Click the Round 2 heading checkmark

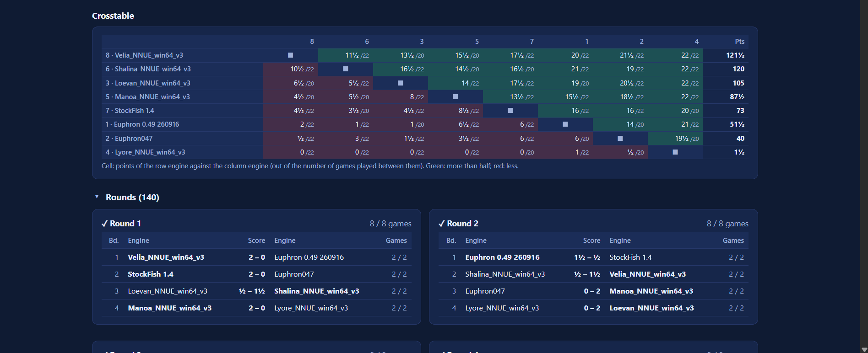coord(441,224)
